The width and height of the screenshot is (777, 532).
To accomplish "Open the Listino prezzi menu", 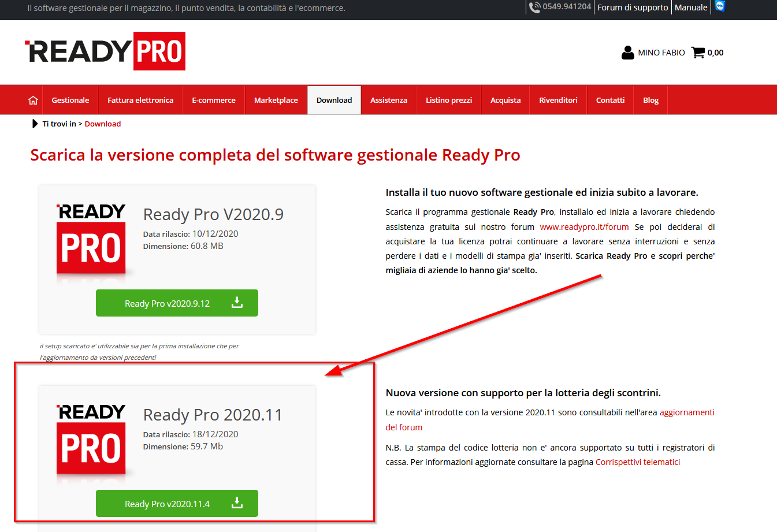I will pos(449,100).
